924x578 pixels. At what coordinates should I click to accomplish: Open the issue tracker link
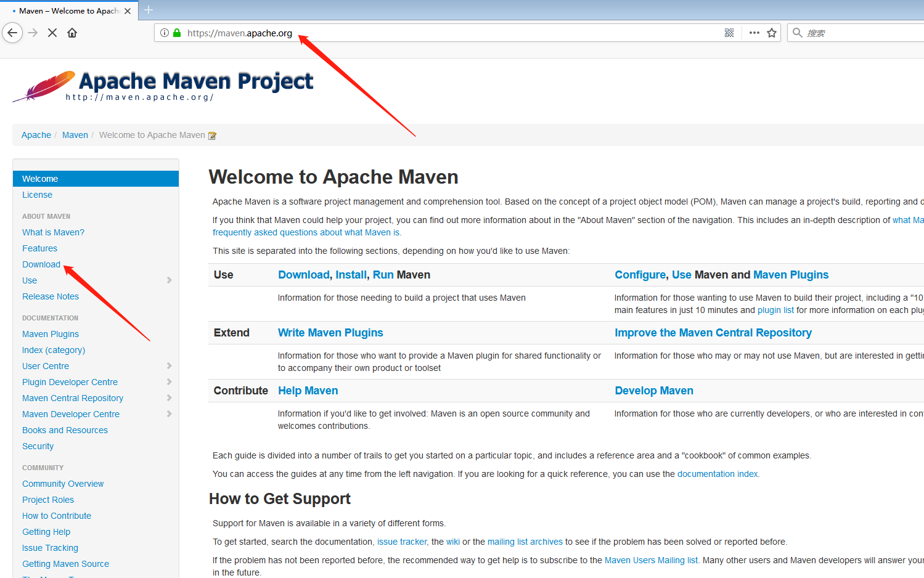[x=402, y=542]
